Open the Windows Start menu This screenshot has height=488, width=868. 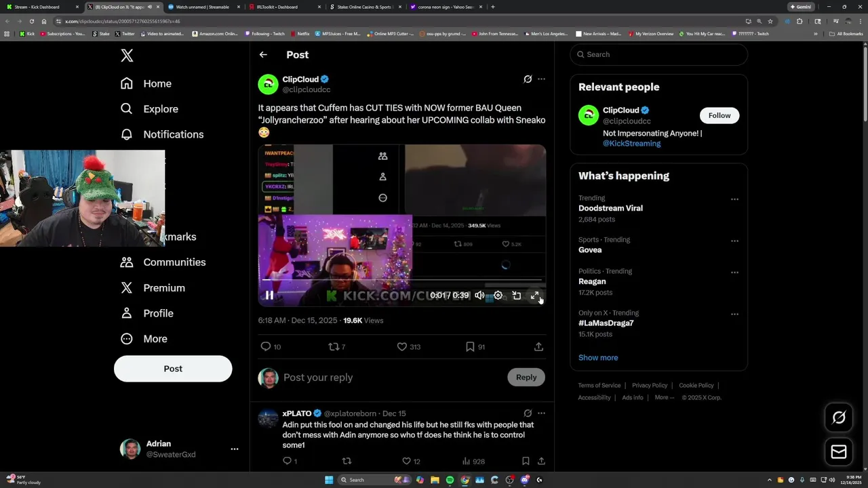[x=329, y=480]
